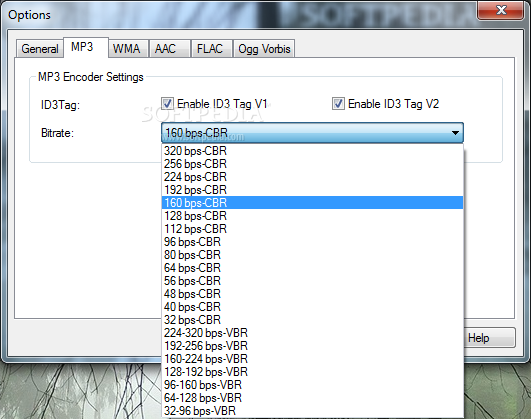The width and height of the screenshot is (531, 419).
Task: Switch to the FLAC tab
Action: click(x=212, y=49)
